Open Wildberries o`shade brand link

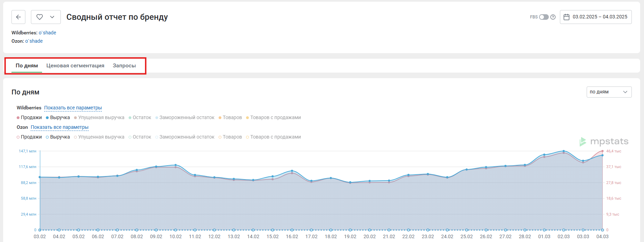(47, 33)
